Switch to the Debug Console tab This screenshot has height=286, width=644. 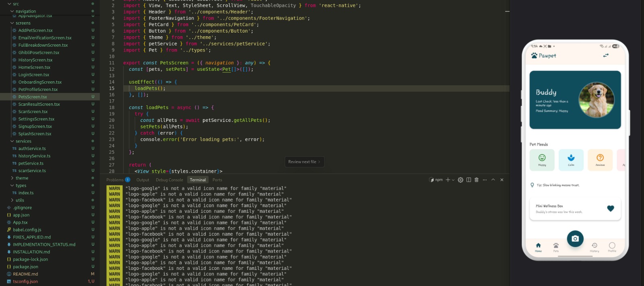169,180
